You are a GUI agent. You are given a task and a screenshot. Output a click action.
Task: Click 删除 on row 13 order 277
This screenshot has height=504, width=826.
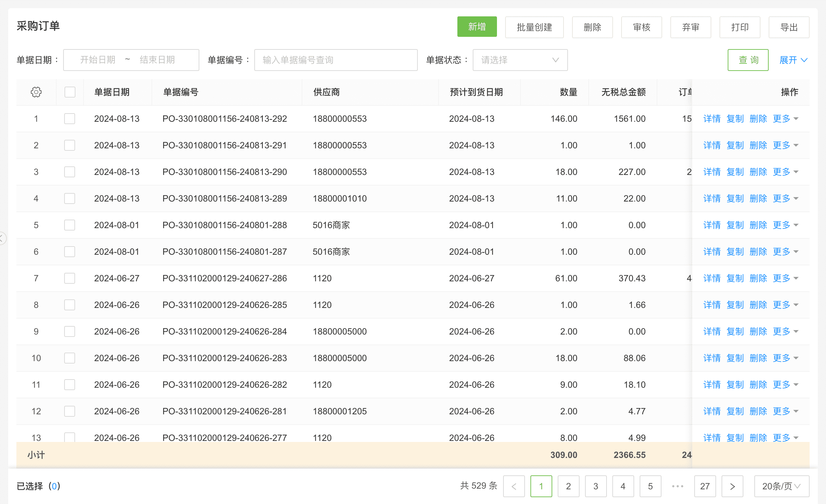(758, 437)
